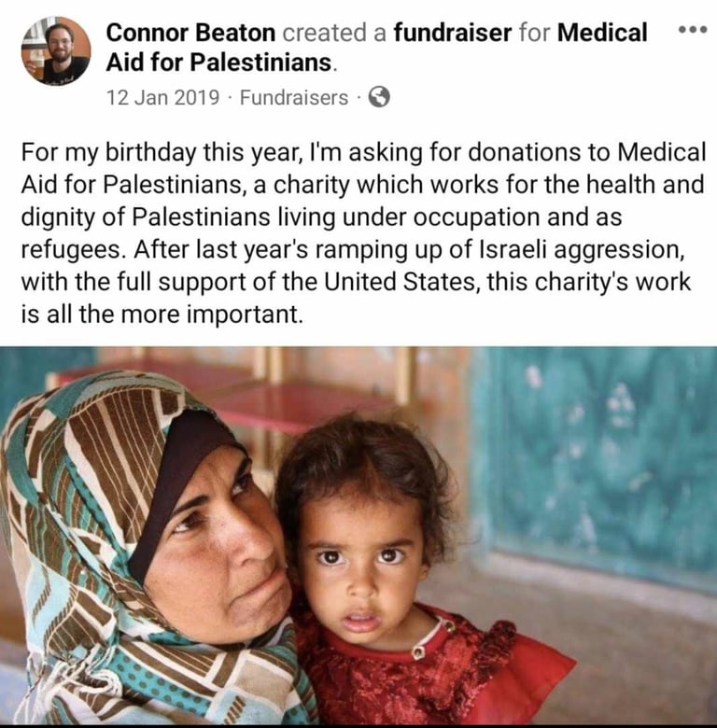Open the 'Medical' charity page link in the header

(x=601, y=33)
